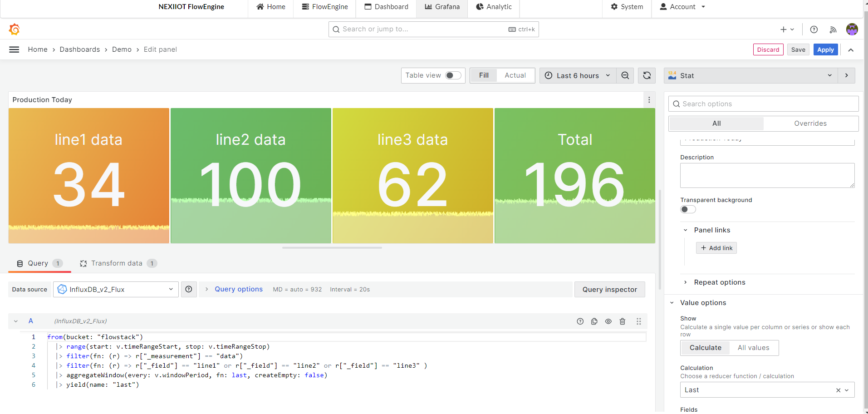Go to Dashboards breadcrumb
The width and height of the screenshot is (868, 414).
point(80,49)
